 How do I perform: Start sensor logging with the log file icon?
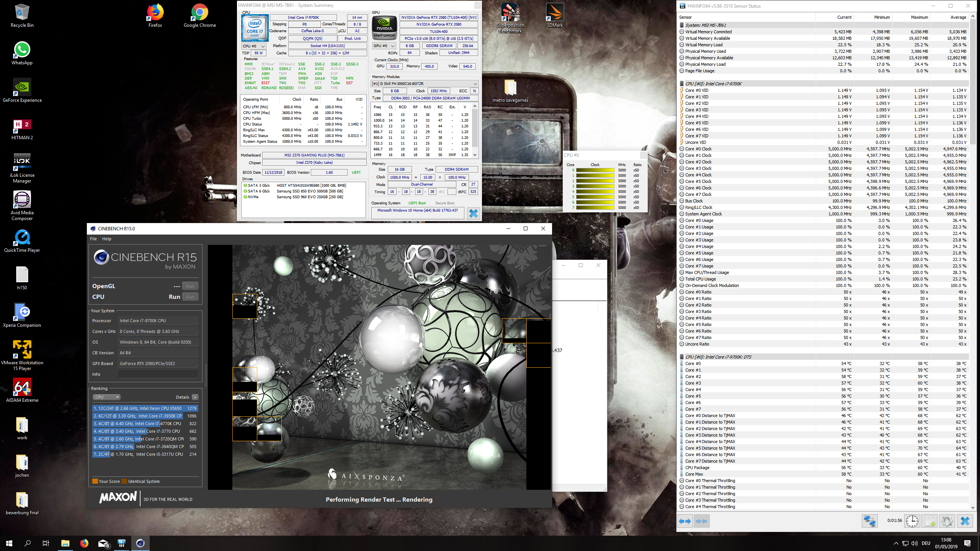[x=930, y=521]
